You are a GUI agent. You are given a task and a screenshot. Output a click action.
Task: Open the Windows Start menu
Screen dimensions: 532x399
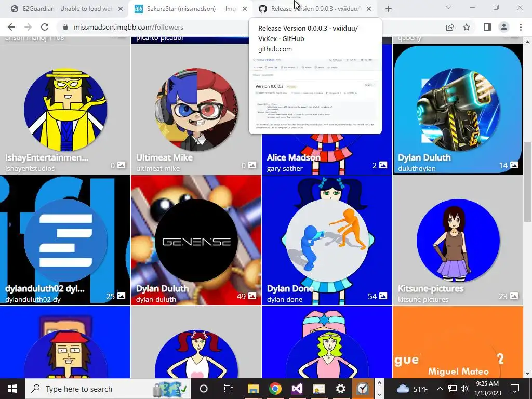click(12, 389)
